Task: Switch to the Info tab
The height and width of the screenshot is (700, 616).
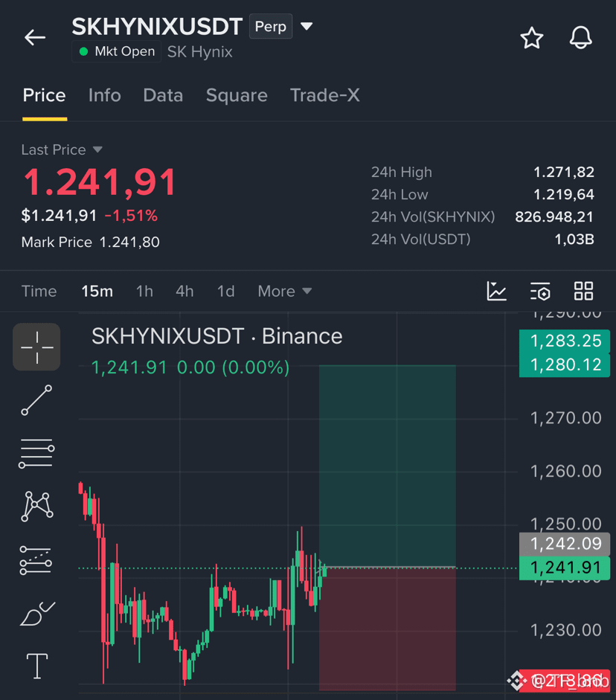Action: point(104,95)
